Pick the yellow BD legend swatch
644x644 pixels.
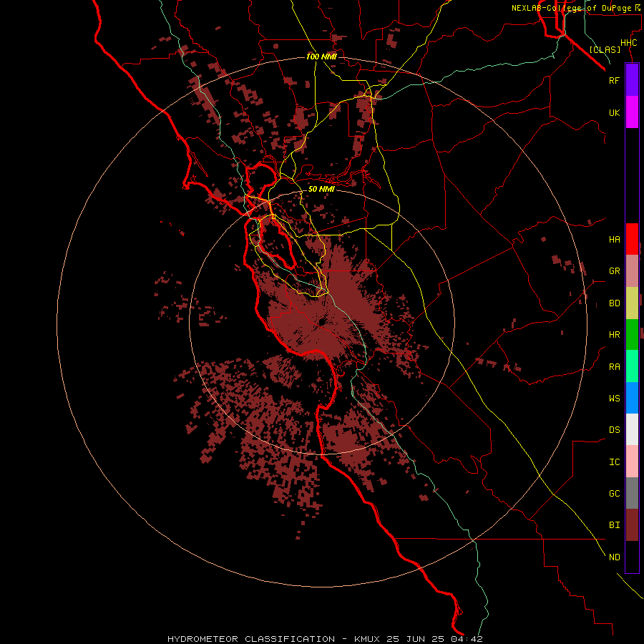click(x=632, y=303)
